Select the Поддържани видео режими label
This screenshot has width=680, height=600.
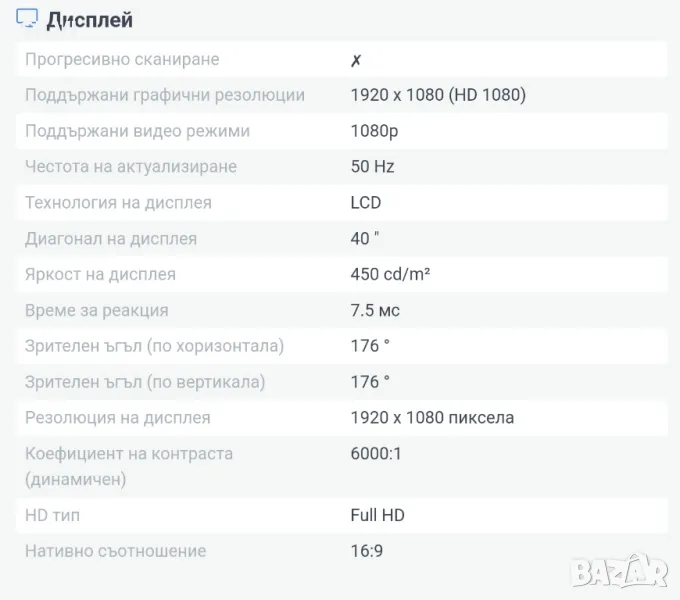(x=137, y=131)
